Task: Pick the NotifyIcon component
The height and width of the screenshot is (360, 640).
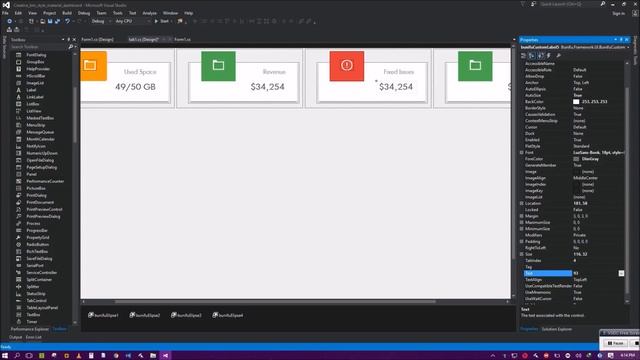Action: [x=36, y=146]
